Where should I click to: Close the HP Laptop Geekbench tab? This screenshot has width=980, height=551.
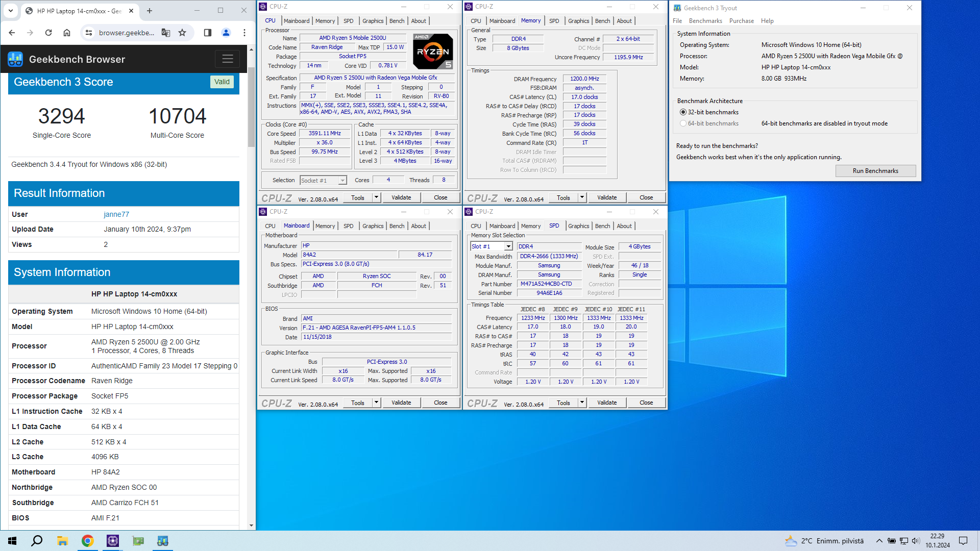tap(131, 10)
